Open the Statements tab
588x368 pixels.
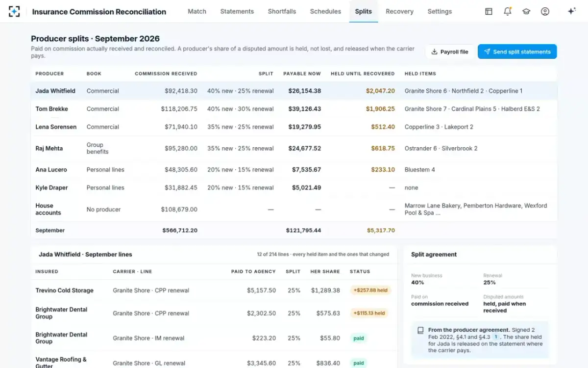(x=237, y=11)
